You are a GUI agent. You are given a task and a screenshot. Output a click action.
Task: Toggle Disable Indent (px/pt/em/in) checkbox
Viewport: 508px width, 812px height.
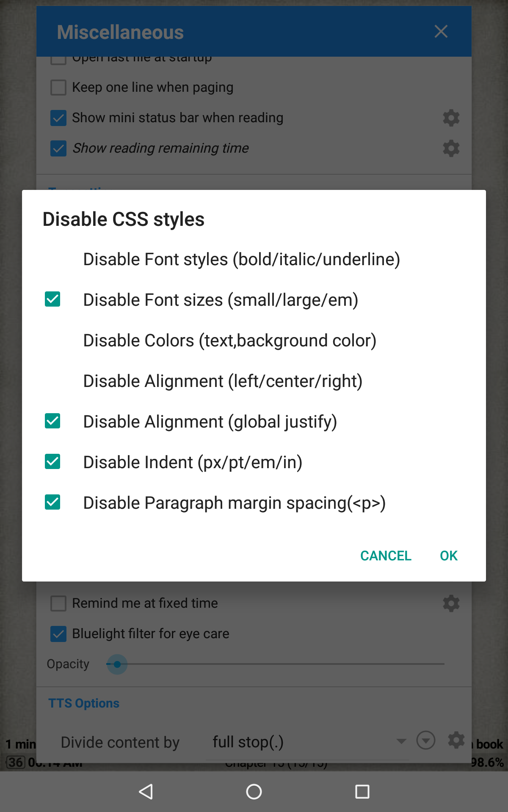coord(52,462)
